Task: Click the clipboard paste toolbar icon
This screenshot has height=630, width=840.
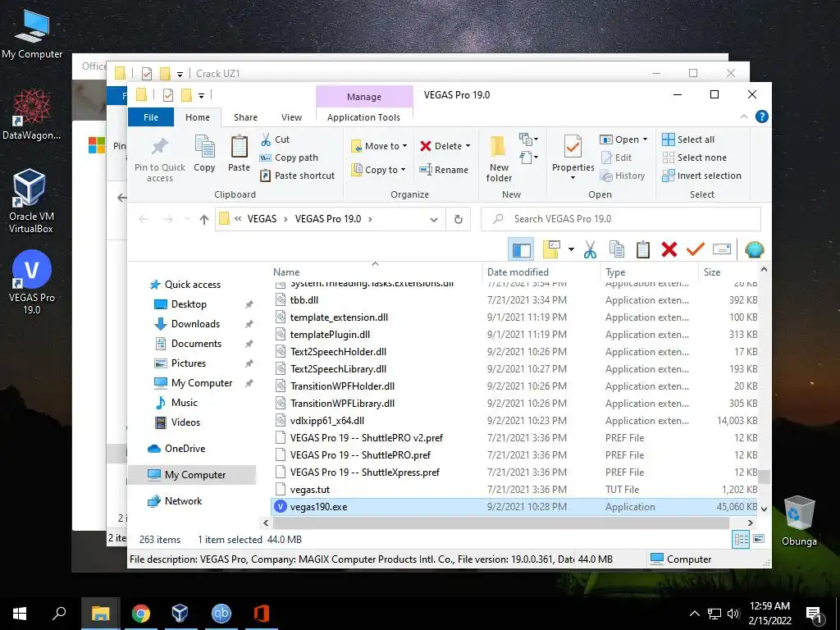Action: coord(643,249)
